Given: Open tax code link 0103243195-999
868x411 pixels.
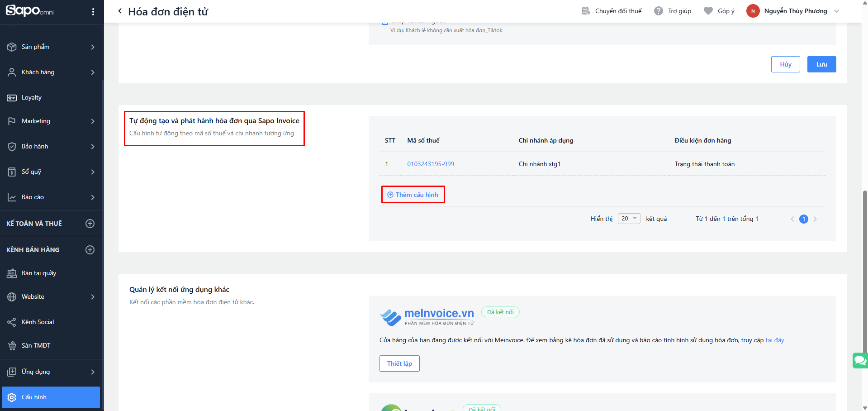Looking at the screenshot, I should (x=431, y=164).
